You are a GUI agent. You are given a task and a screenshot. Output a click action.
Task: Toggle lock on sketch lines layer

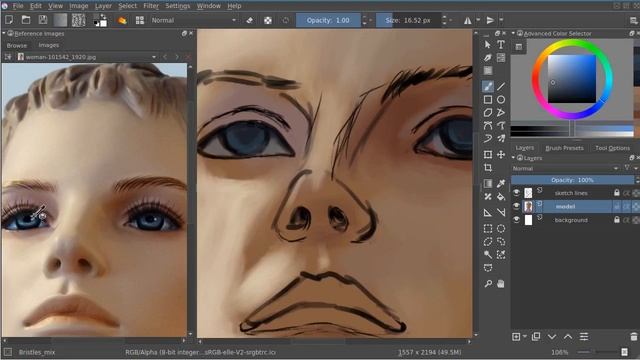[617, 193]
